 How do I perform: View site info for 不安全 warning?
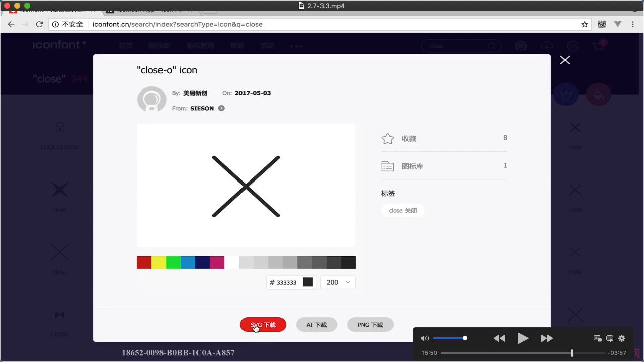(x=68, y=24)
